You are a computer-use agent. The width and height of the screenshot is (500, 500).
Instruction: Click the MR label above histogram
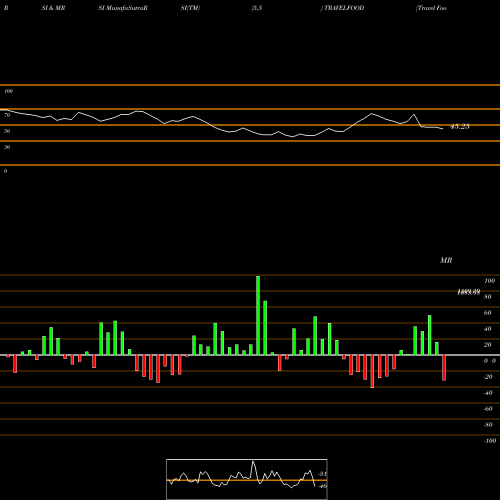pos(446,260)
